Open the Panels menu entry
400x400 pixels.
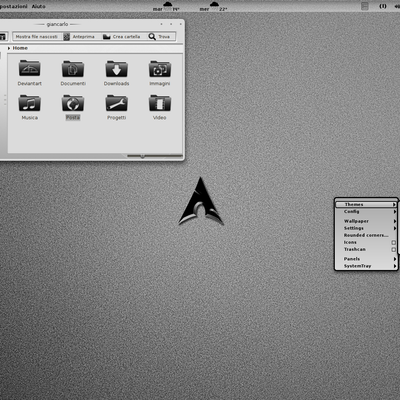(x=366, y=259)
